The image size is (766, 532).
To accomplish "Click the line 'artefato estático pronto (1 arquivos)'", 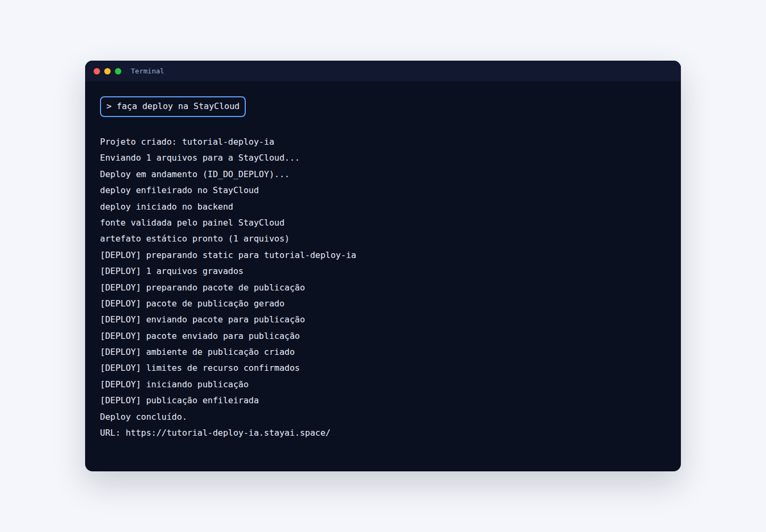I will [195, 239].
